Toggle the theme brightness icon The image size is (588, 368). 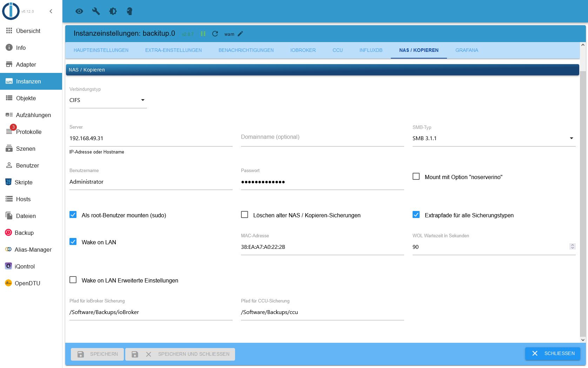(113, 11)
